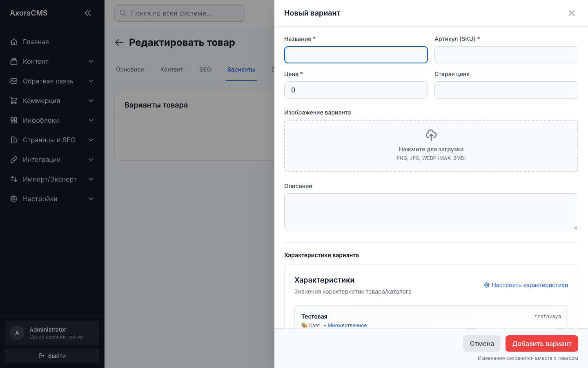Focus the Артикул (SKU) input field

(506, 55)
